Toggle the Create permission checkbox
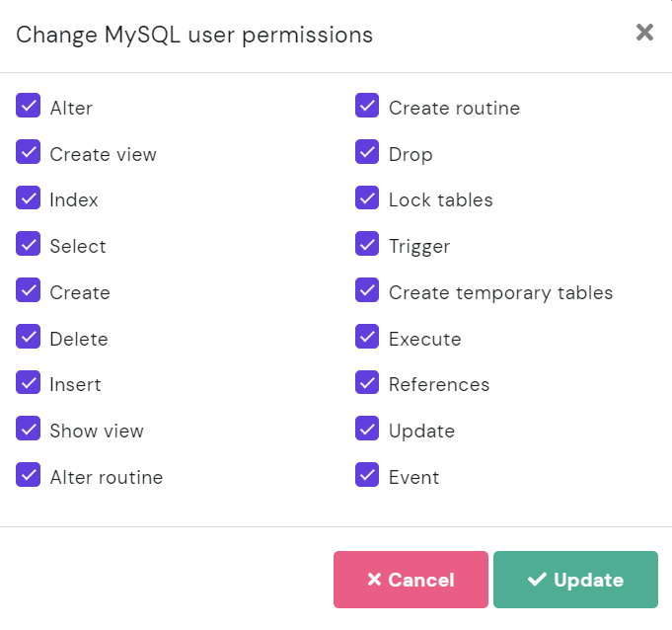672x630 pixels. point(29,290)
